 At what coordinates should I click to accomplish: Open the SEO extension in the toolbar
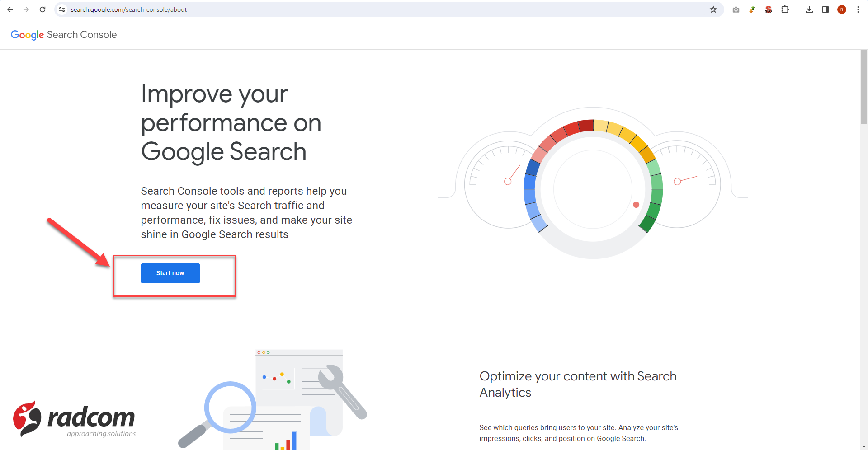click(x=769, y=9)
